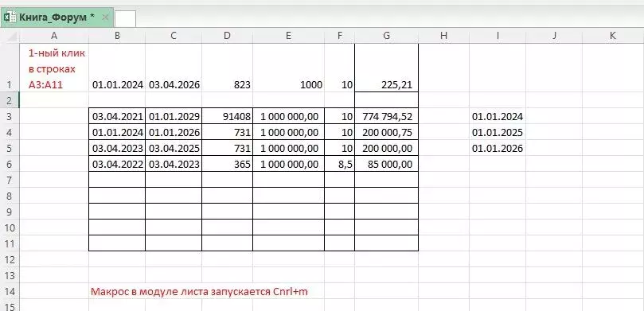
Task: Select column A header
Action: tap(54, 36)
